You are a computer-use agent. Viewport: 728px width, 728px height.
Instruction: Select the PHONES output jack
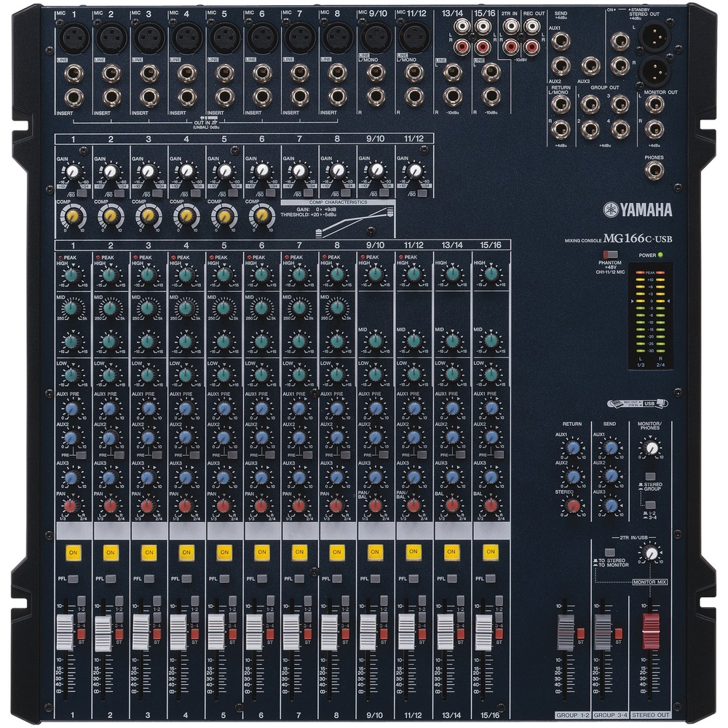click(x=654, y=170)
